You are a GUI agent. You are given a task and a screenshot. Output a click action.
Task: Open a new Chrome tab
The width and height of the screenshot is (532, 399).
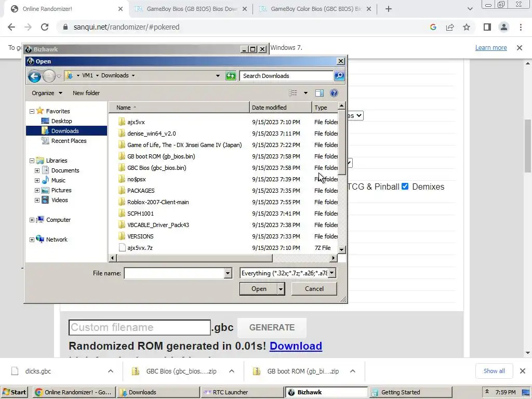(389, 9)
